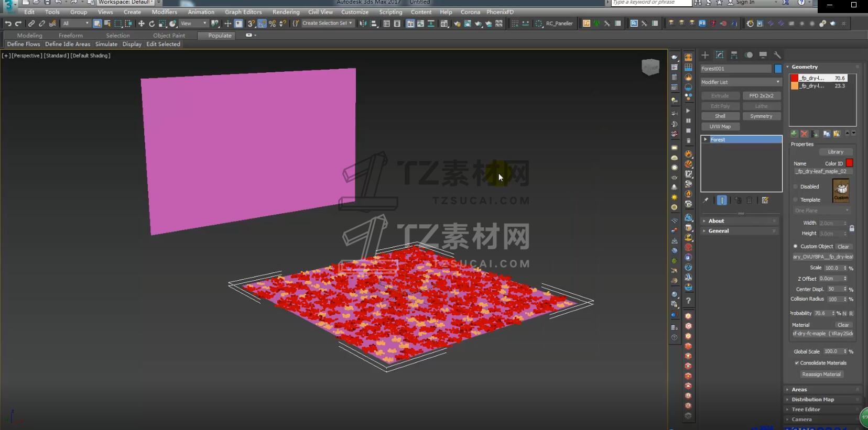Click the Library button
Image resolution: width=868 pixels, height=430 pixels.
(836, 152)
